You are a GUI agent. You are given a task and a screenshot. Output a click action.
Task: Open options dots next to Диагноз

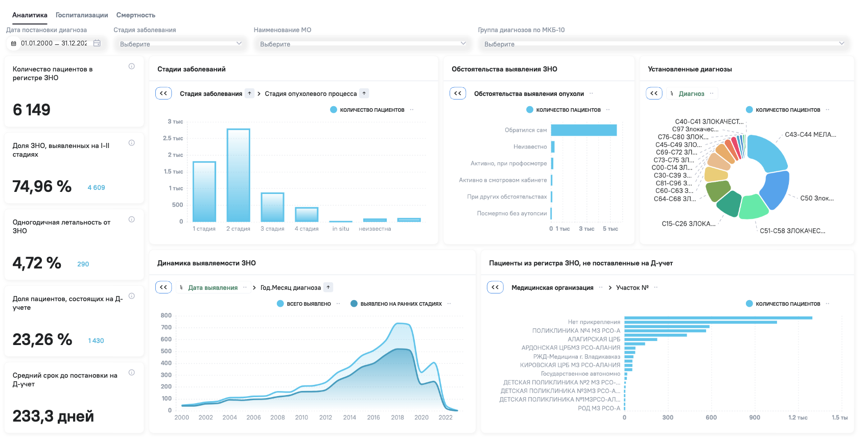tap(711, 93)
